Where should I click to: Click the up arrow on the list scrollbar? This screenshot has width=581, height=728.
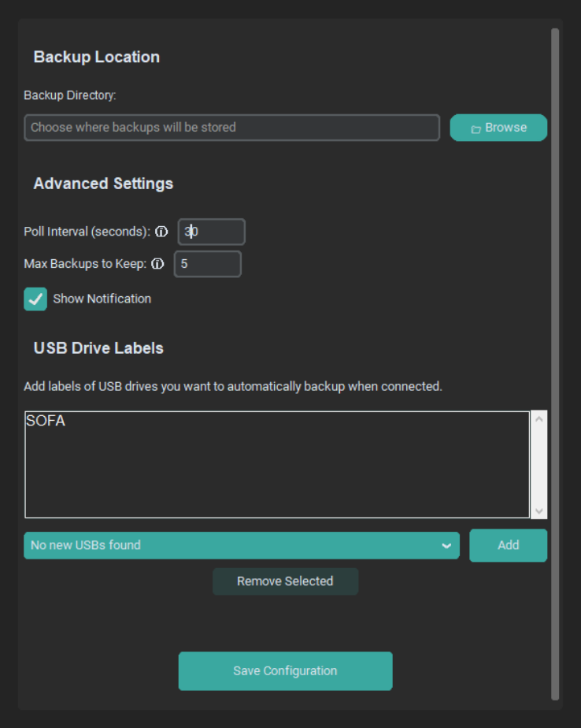[538, 418]
